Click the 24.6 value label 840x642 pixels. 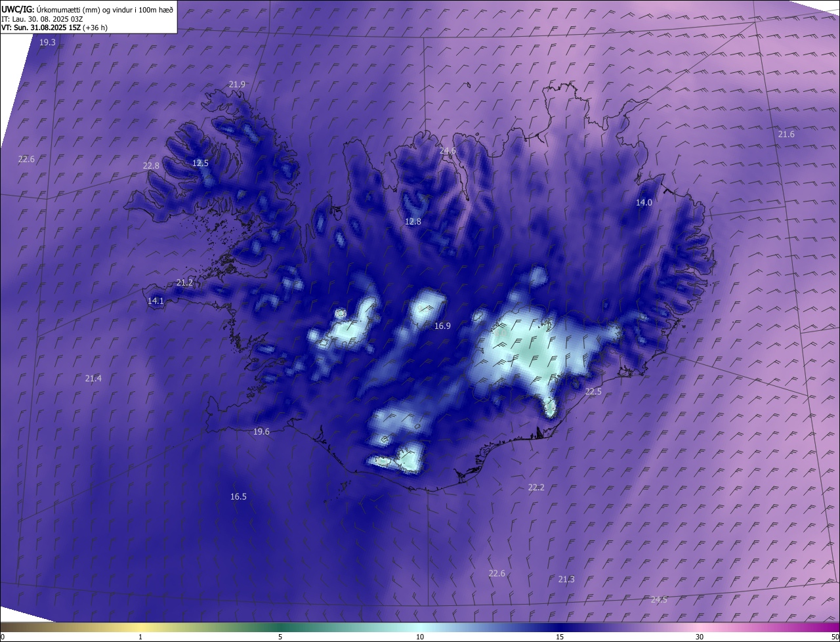(448, 151)
